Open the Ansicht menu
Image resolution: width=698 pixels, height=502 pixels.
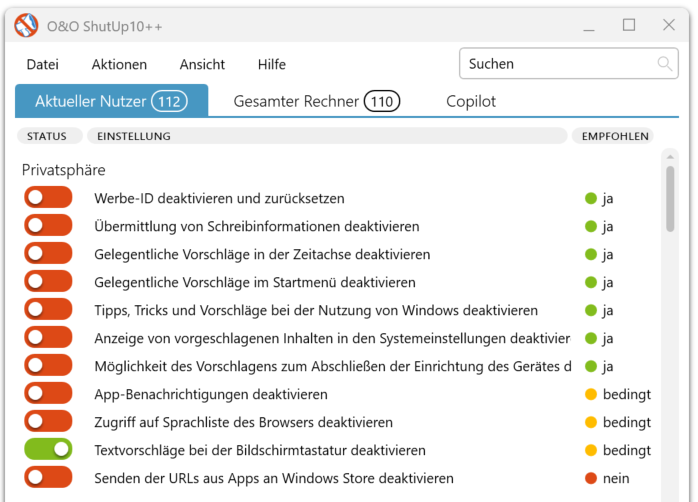pyautogui.click(x=202, y=64)
